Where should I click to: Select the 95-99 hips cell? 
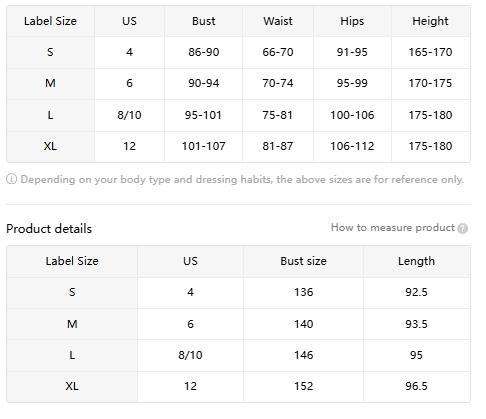pos(352,83)
